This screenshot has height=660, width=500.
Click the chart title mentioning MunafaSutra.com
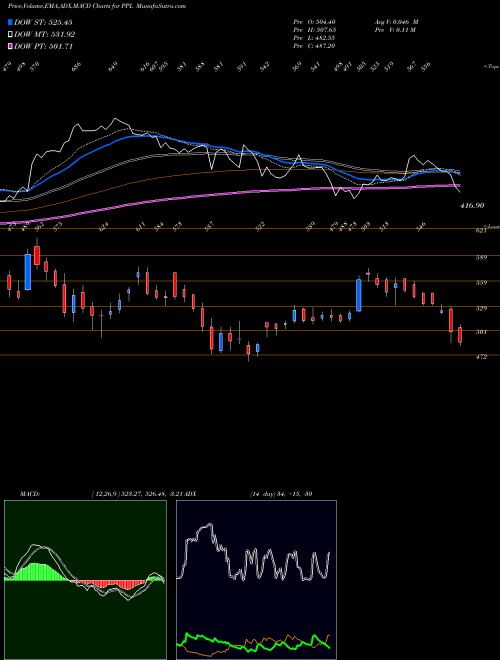(97, 6)
